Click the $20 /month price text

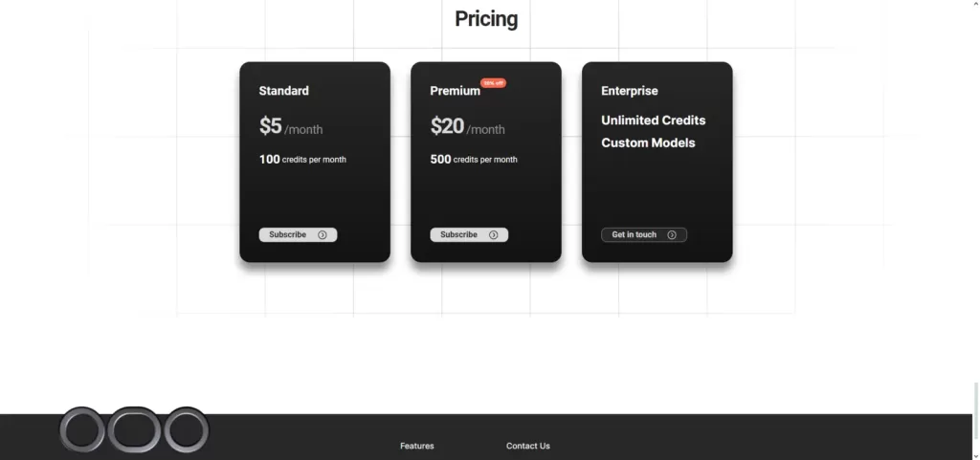coord(467,126)
